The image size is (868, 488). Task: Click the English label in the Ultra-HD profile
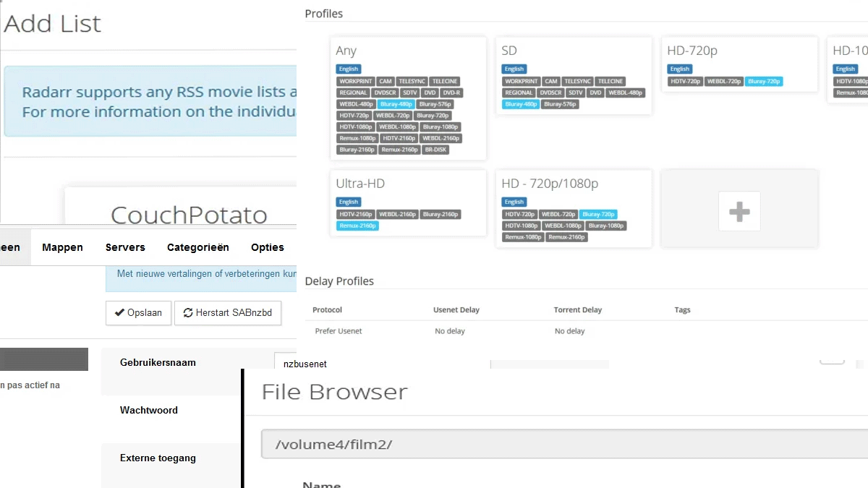(x=348, y=202)
